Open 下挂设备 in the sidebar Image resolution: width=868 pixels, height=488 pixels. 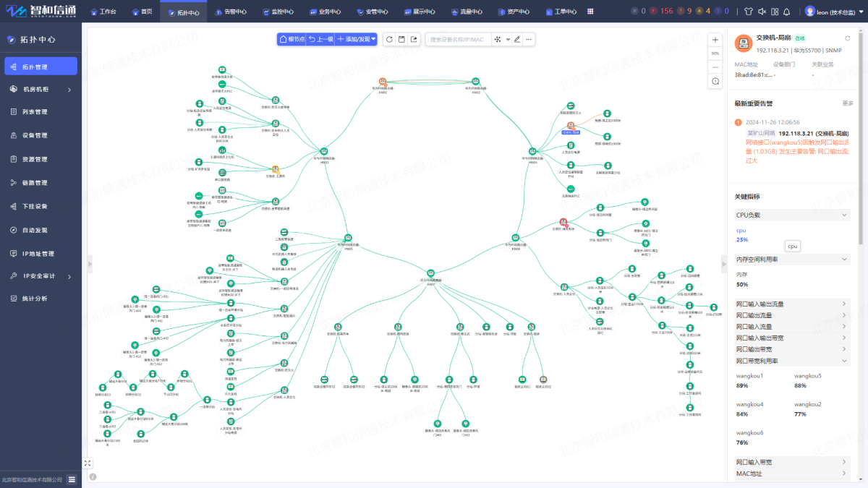tap(41, 206)
